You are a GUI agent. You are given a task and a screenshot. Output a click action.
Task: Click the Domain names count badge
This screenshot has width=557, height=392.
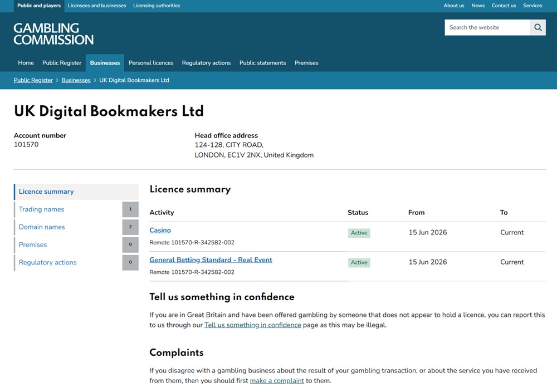tap(130, 227)
